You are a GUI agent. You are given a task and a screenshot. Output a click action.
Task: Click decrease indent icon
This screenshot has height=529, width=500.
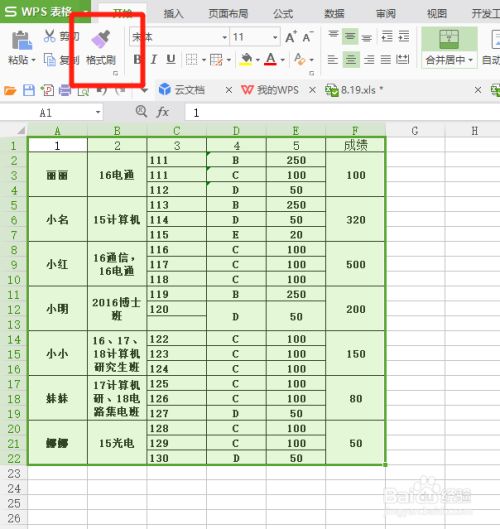coord(387,36)
